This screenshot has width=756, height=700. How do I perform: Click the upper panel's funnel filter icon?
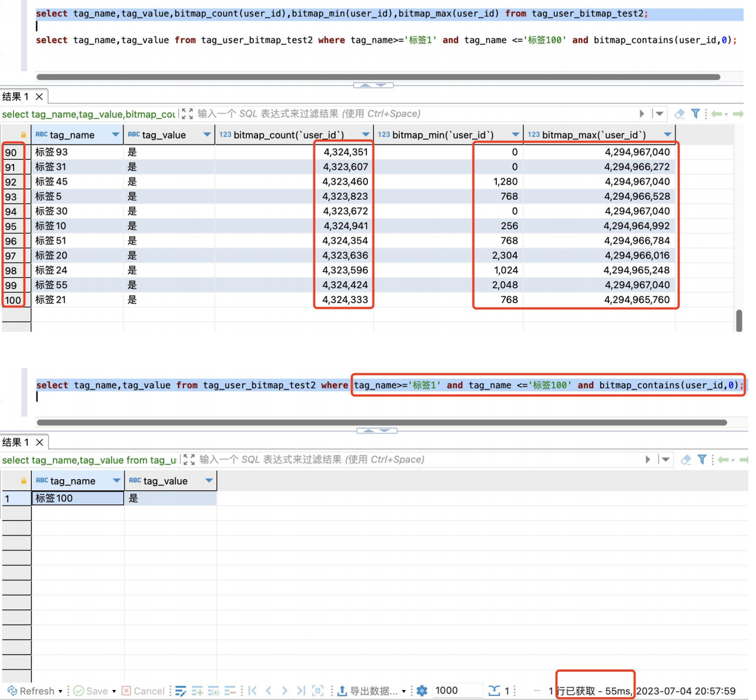696,114
